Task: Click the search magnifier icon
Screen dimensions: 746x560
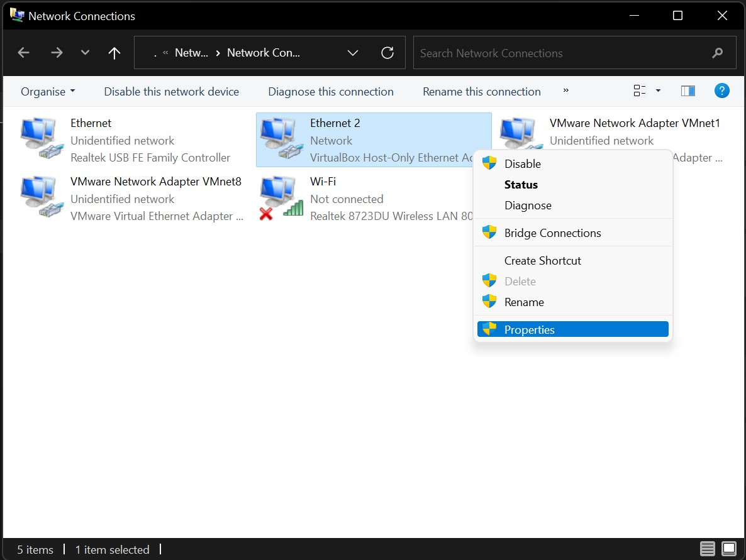Action: (718, 53)
